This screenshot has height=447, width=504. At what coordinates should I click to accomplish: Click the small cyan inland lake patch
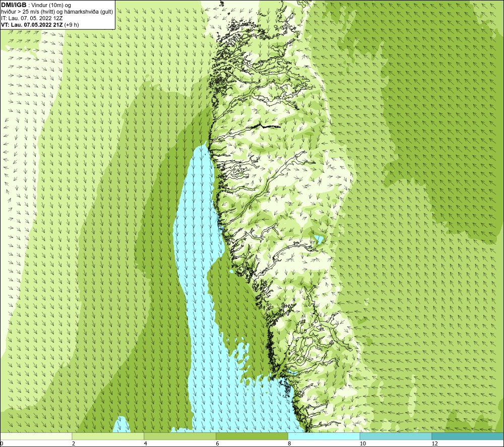(x=319, y=239)
